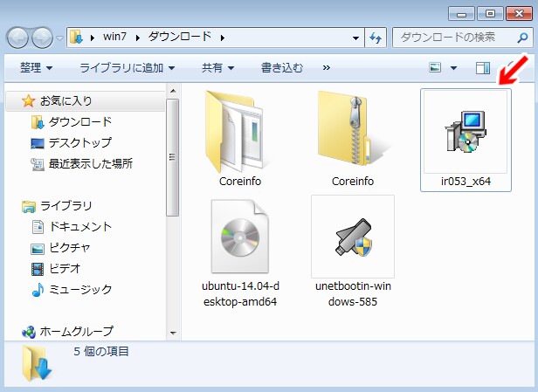Click the 最近表示した場所 icon
The image size is (538, 392).
[x=38, y=165]
